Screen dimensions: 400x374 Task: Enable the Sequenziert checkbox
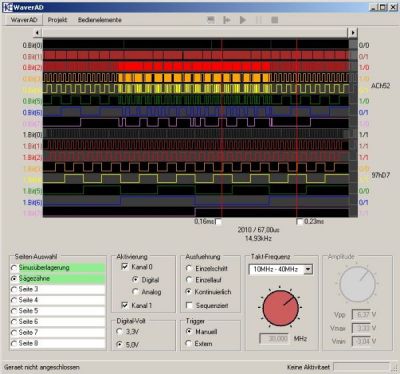coord(189,305)
